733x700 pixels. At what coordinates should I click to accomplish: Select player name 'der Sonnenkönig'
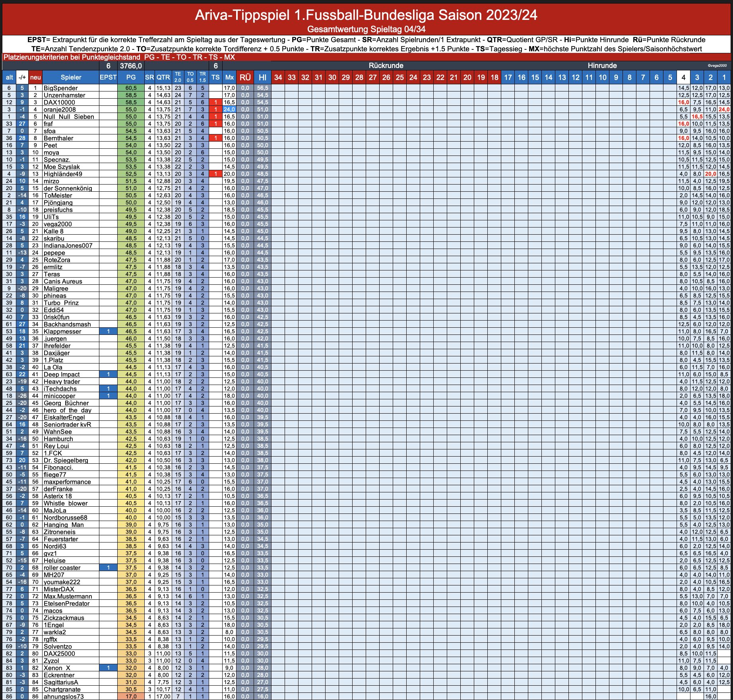68,188
